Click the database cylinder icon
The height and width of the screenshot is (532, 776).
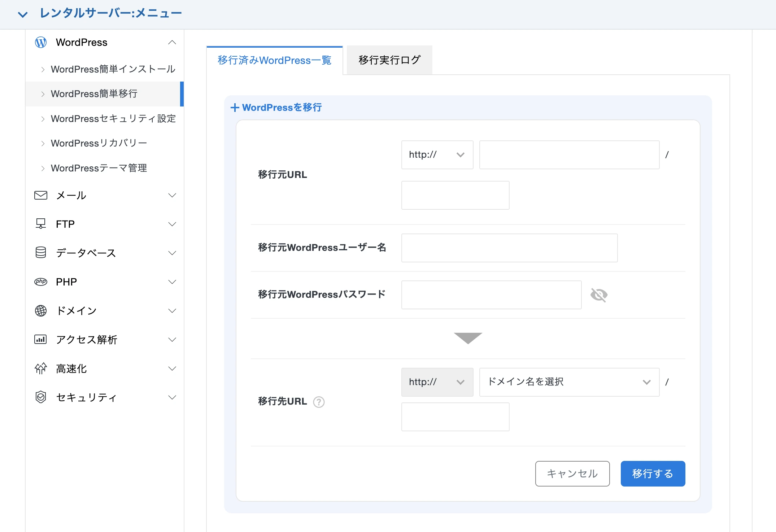41,253
